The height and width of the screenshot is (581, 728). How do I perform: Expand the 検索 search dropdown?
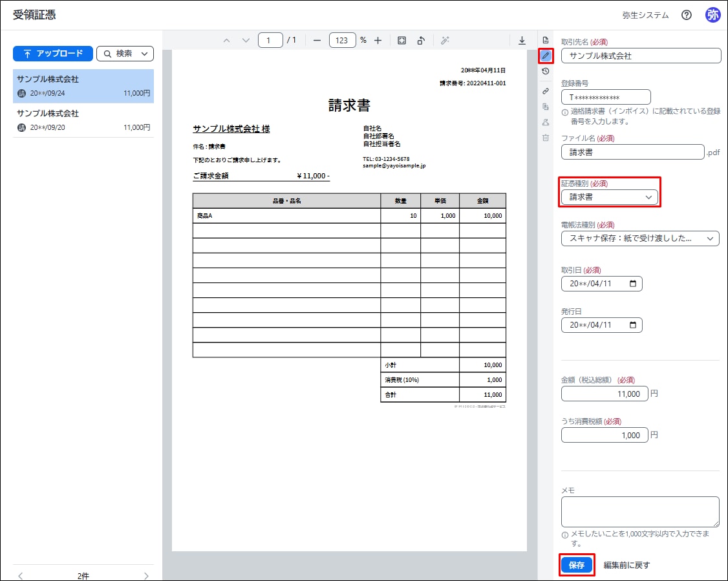(x=125, y=54)
